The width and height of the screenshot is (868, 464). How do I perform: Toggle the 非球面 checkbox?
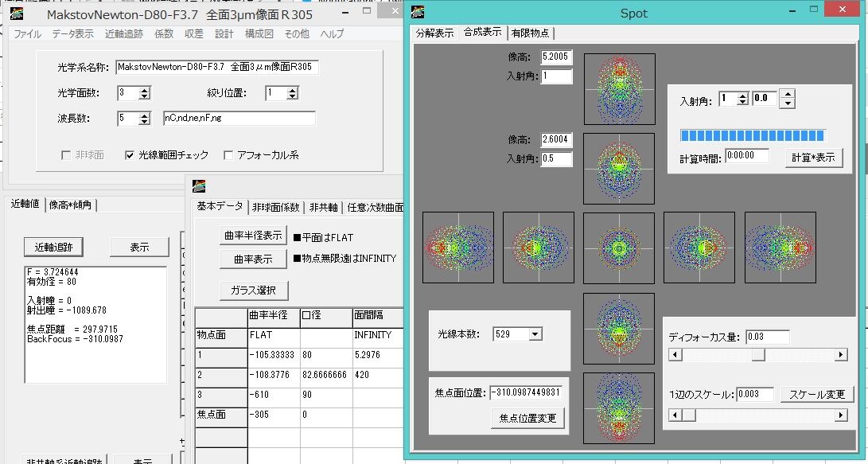[x=66, y=155]
